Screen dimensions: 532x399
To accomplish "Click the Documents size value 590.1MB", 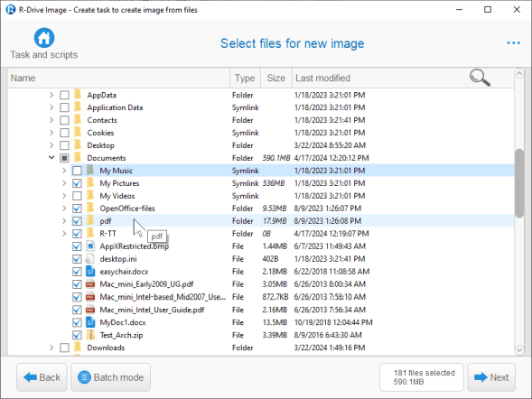I will click(x=276, y=158).
